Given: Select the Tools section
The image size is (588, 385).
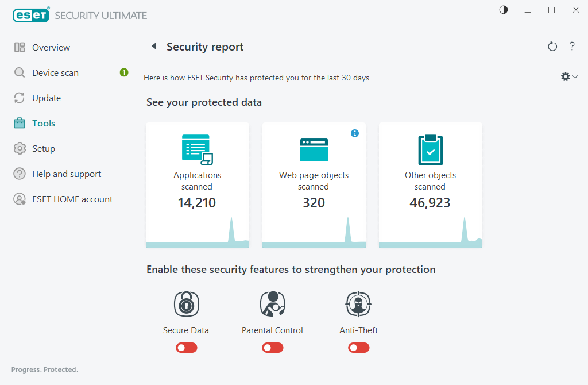Looking at the screenshot, I should point(44,123).
